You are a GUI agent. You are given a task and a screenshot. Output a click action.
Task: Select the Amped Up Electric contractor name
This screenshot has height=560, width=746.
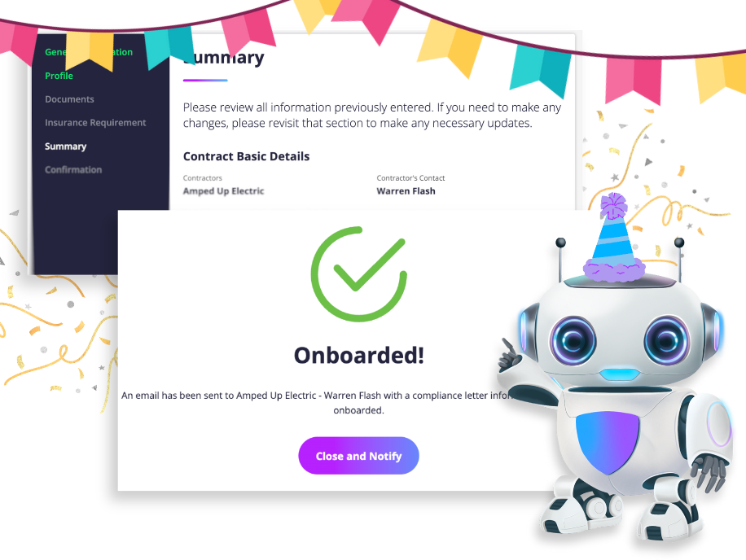224,191
